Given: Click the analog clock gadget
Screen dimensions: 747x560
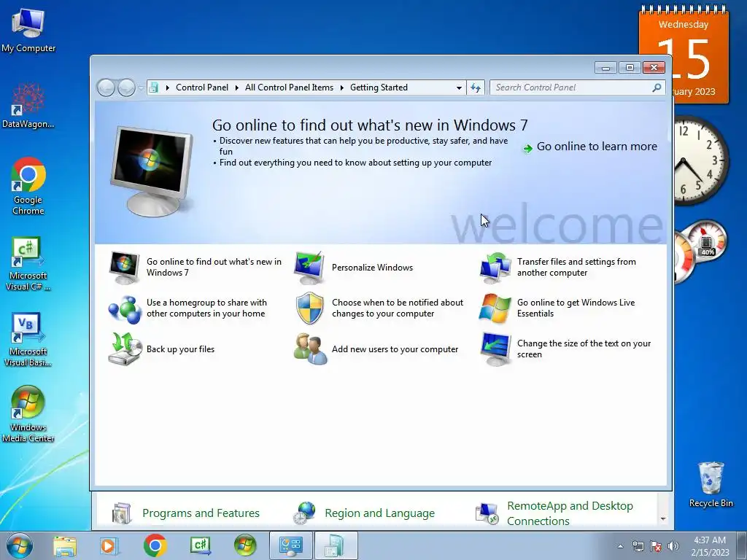Looking at the screenshot, I should pos(700,160).
